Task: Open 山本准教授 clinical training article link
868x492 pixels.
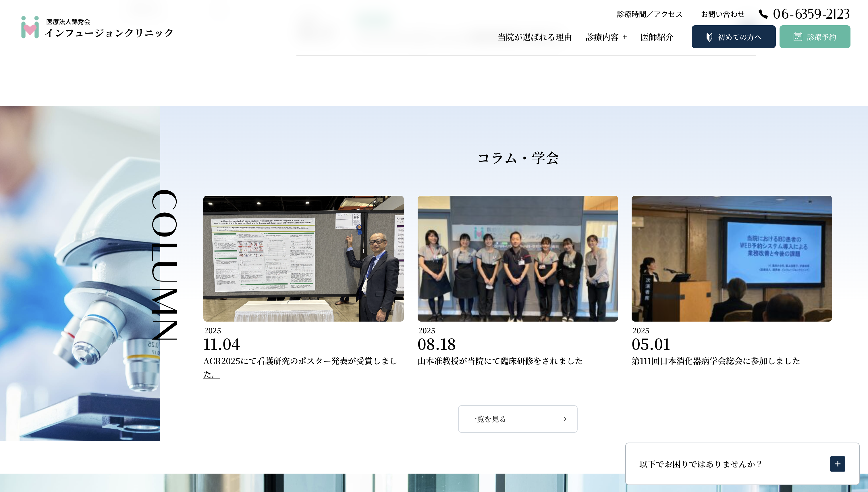Action: tap(500, 361)
